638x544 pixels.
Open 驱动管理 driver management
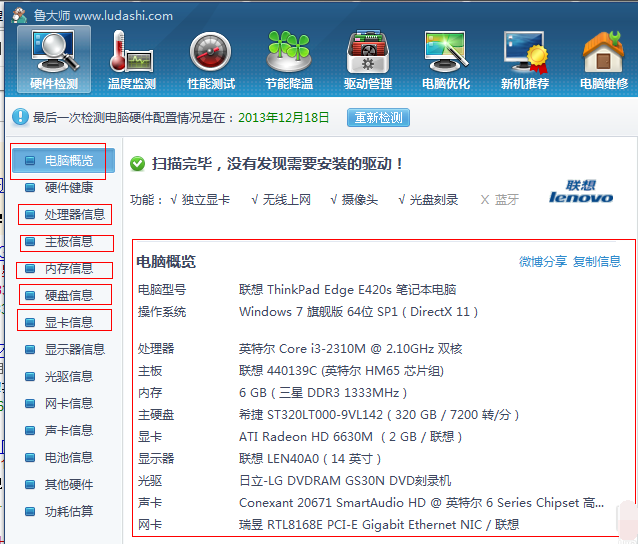pyautogui.click(x=368, y=59)
